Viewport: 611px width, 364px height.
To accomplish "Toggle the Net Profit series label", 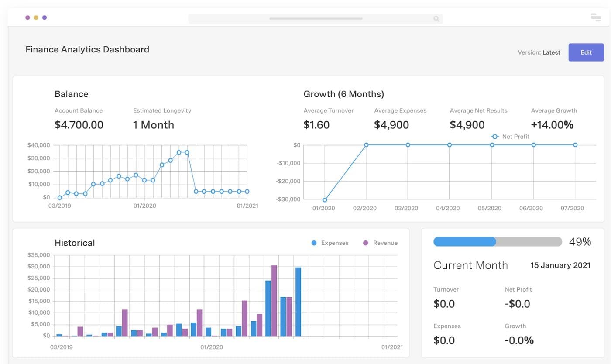I will [x=515, y=137].
